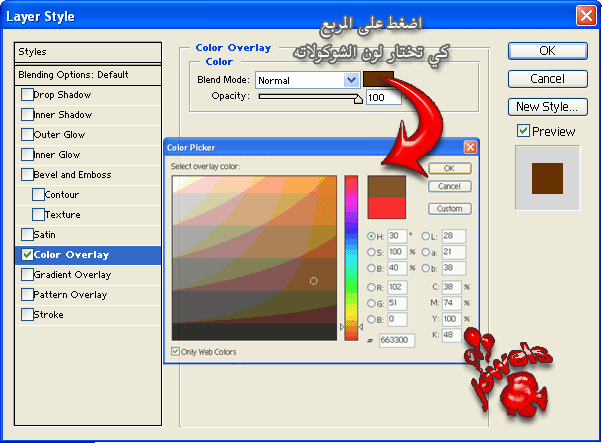Viewport: 602px width, 443px height.
Task: Close the Color Picker dialog
Action: click(x=469, y=147)
